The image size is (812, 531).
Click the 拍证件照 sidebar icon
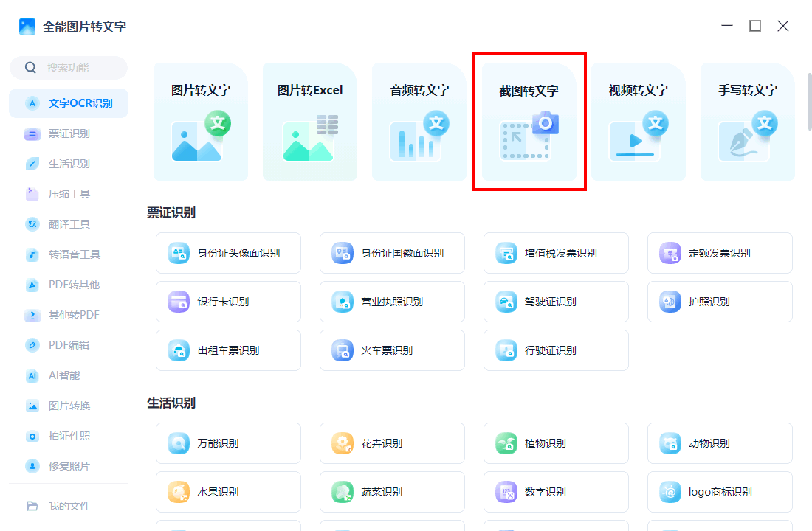[32, 436]
